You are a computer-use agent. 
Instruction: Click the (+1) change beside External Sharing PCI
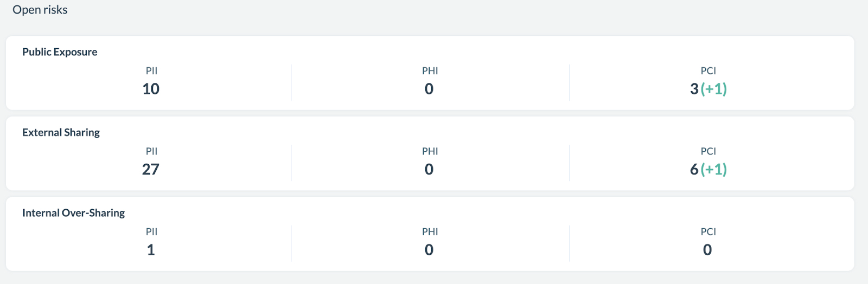click(x=714, y=170)
